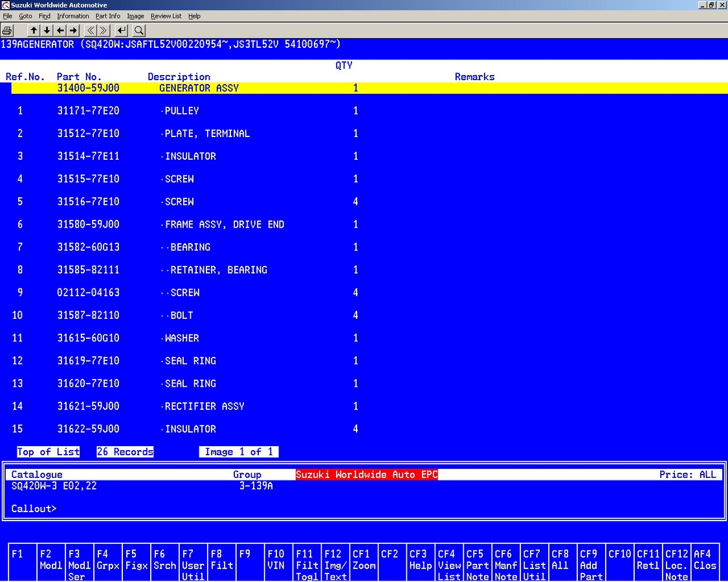The height and width of the screenshot is (582, 728).
Task: Click the CF12 Loc. Note button
Action: [676, 562]
